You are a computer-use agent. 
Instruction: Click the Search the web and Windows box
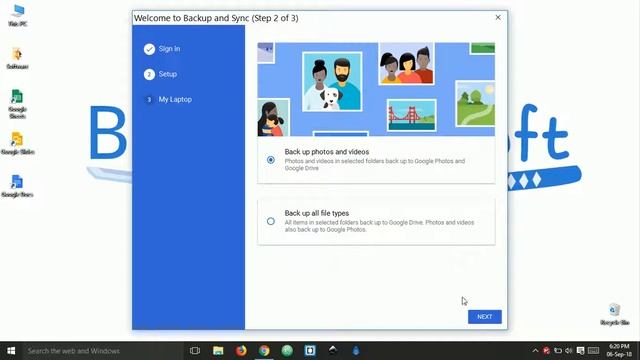[102, 351]
